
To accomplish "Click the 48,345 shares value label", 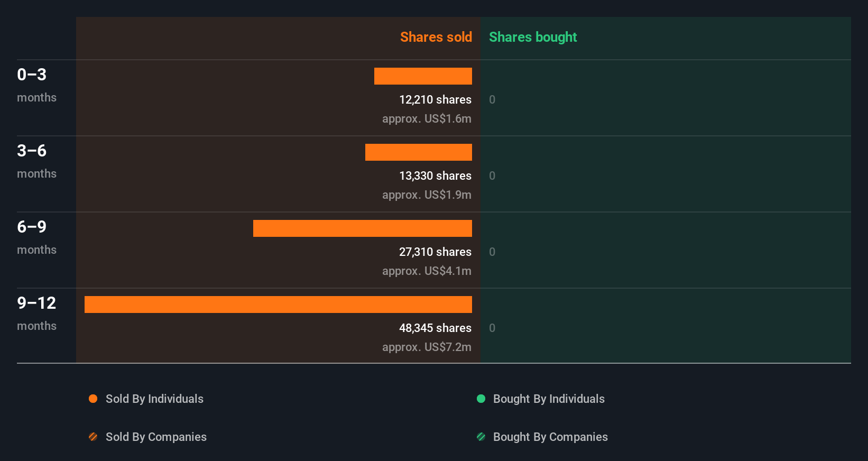I will click(435, 328).
